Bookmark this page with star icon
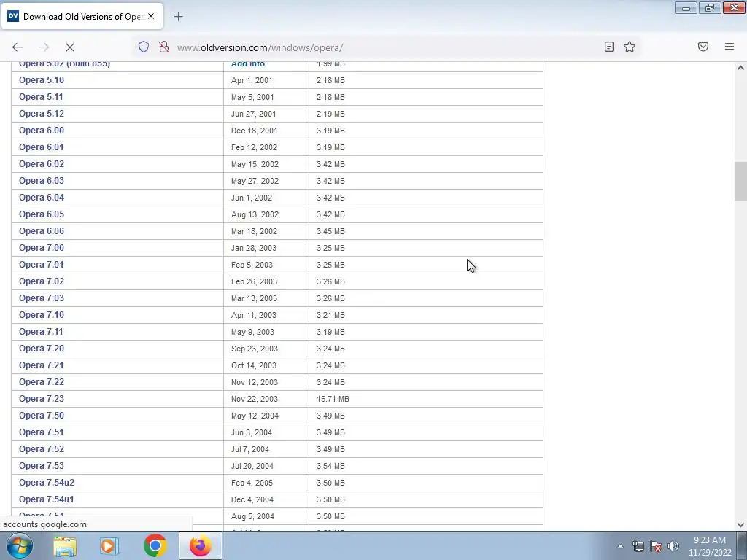 coord(630,47)
